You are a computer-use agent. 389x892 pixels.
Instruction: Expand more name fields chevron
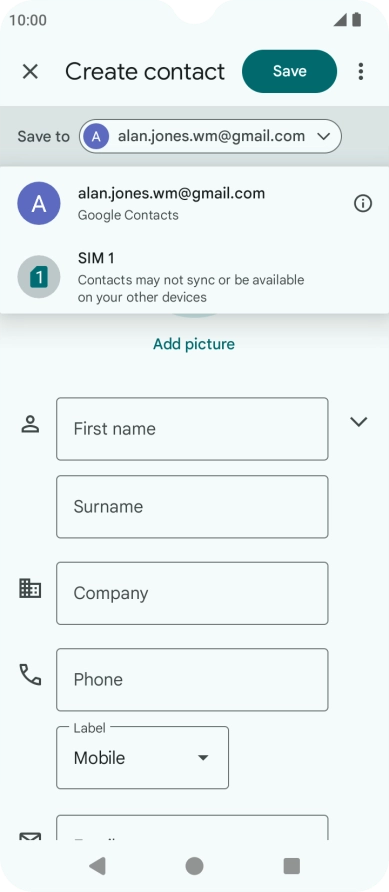click(358, 422)
